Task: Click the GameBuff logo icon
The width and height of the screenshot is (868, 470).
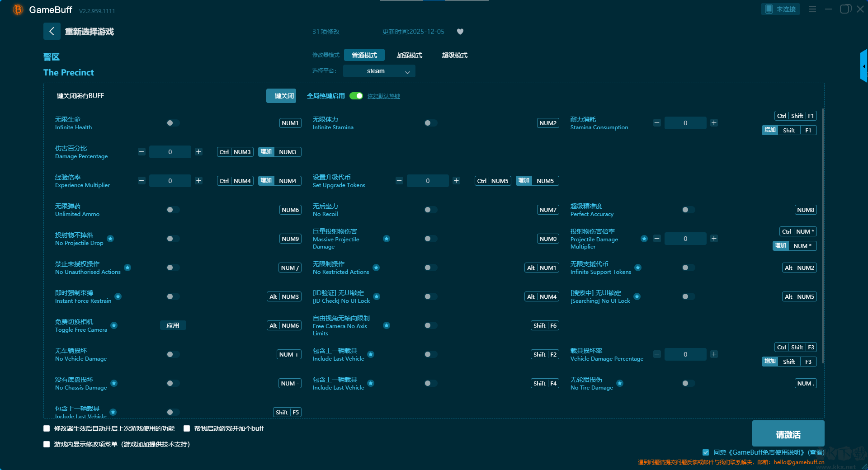Action: click(x=18, y=9)
